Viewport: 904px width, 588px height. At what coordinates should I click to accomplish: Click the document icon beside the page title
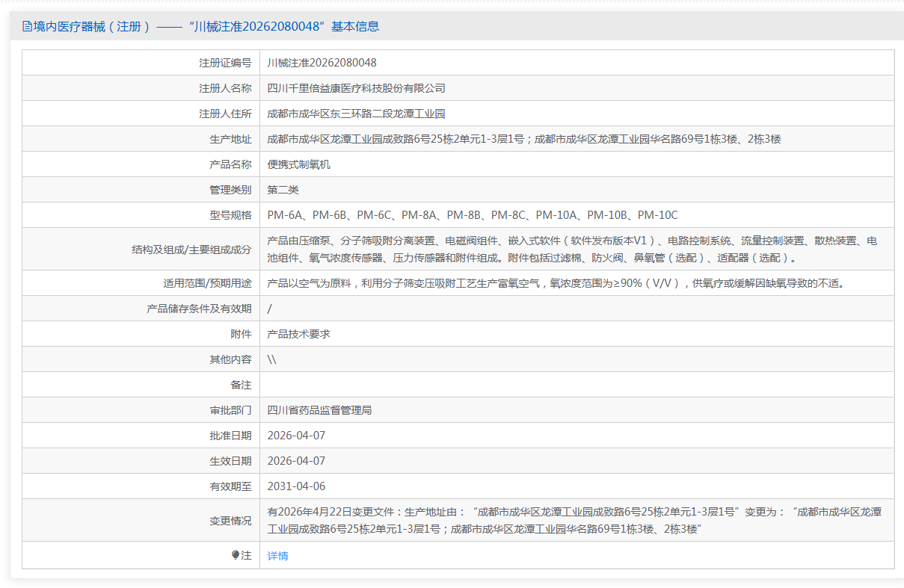click(x=27, y=26)
